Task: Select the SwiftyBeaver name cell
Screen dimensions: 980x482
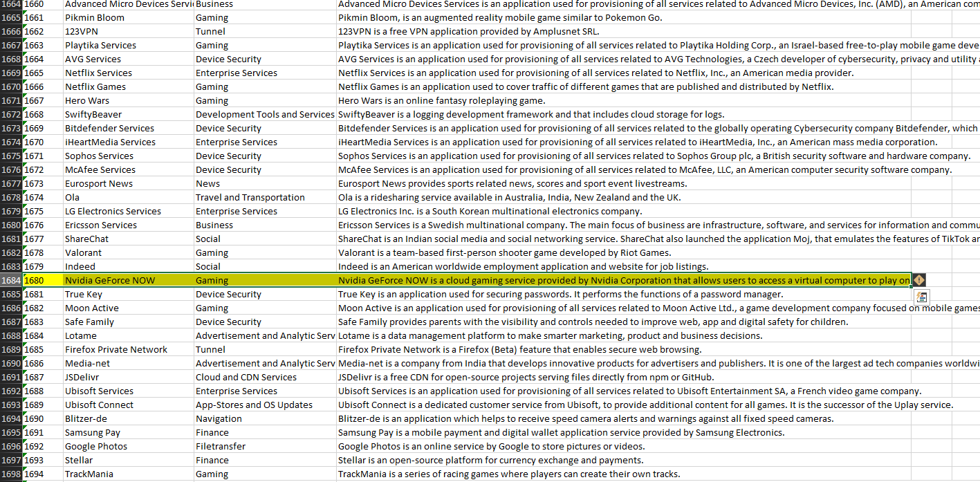Action: click(x=129, y=114)
